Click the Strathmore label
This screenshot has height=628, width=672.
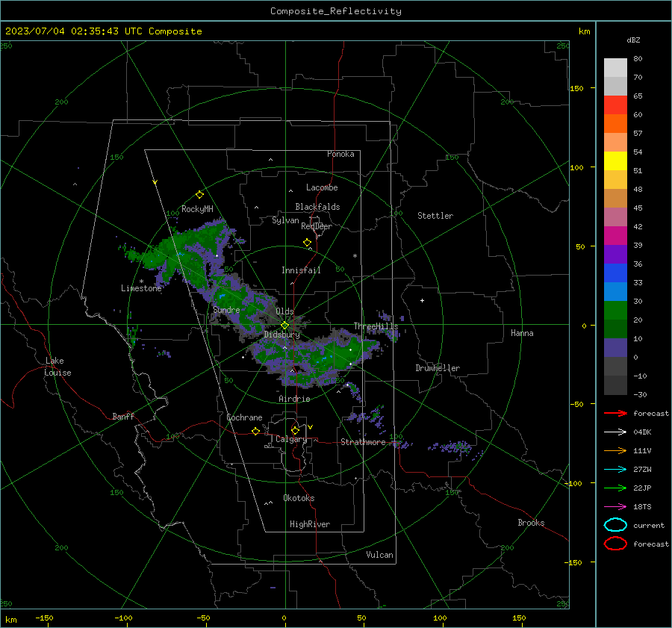point(363,442)
